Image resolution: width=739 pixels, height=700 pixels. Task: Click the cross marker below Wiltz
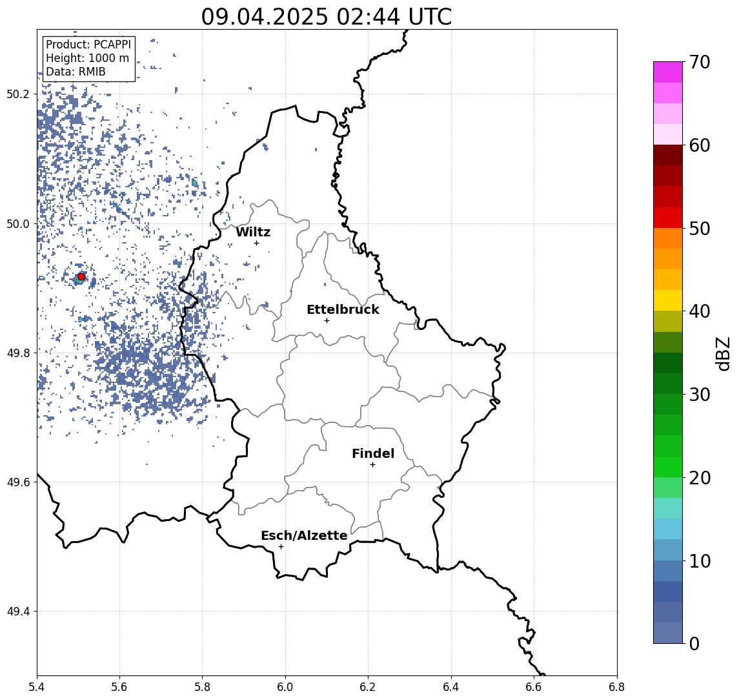(256, 243)
